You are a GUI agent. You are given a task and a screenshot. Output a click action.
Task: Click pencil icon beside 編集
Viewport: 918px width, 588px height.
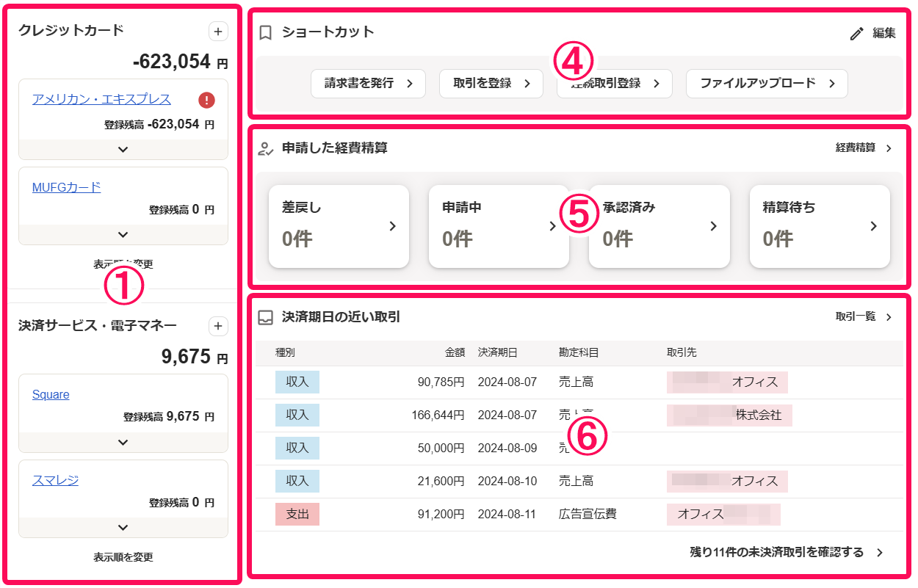(856, 34)
